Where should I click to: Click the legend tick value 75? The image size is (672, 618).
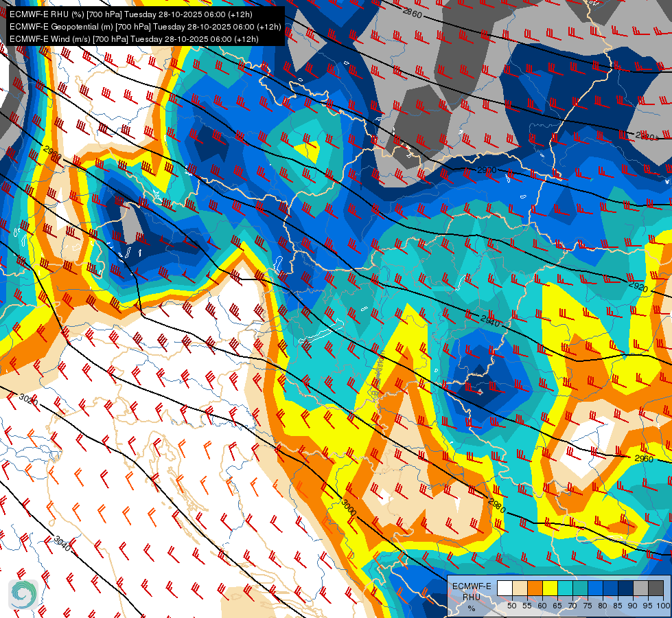click(x=588, y=606)
